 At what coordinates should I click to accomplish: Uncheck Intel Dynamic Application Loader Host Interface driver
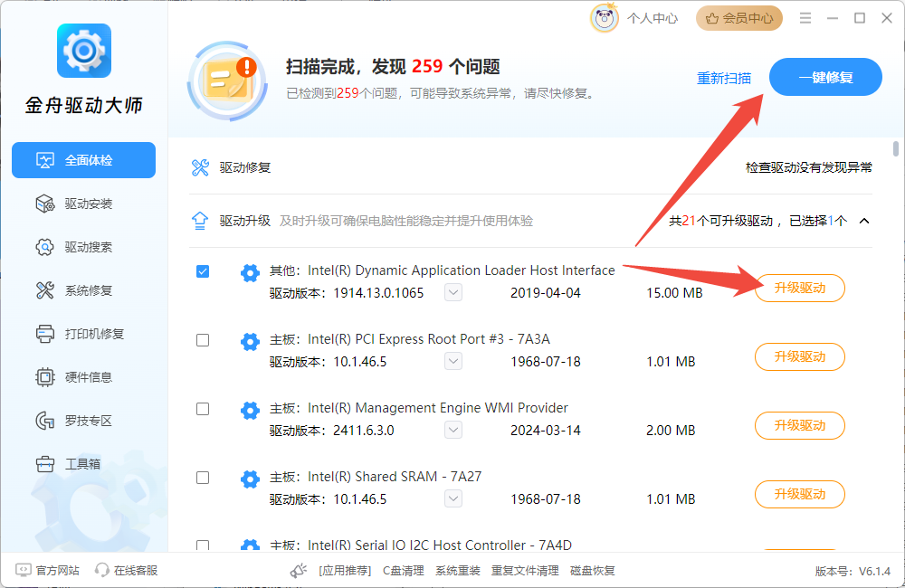coord(203,271)
